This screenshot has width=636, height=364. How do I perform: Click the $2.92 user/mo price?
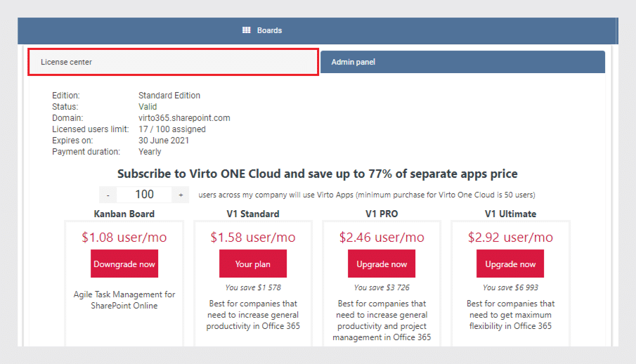click(x=510, y=237)
